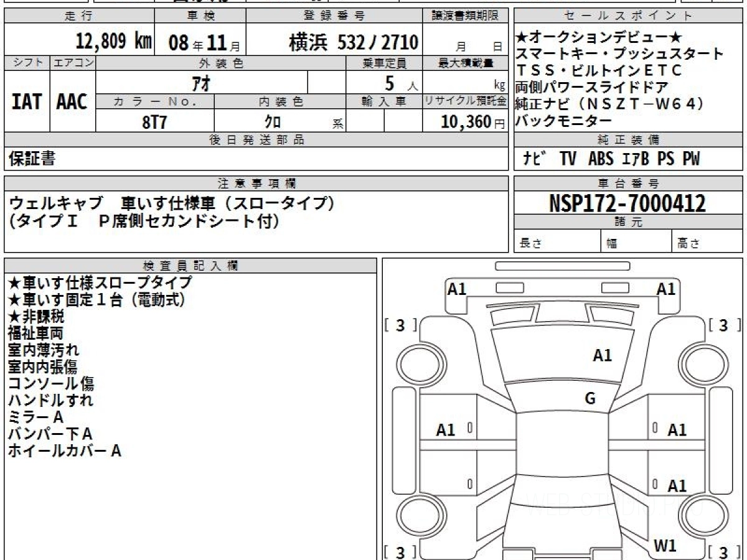Image resolution: width=747 pixels, height=560 pixels.
Task: Click the バンパー下A inspector note
Action: point(50,434)
